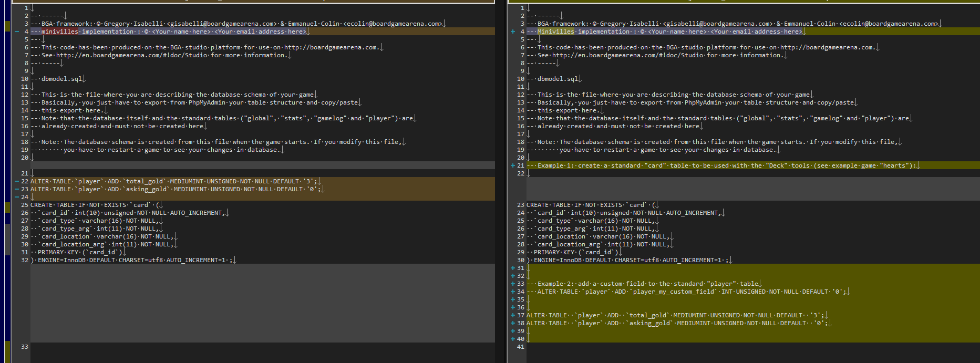Select the minus marker at left line 22
The width and height of the screenshot is (980, 363).
click(x=17, y=181)
